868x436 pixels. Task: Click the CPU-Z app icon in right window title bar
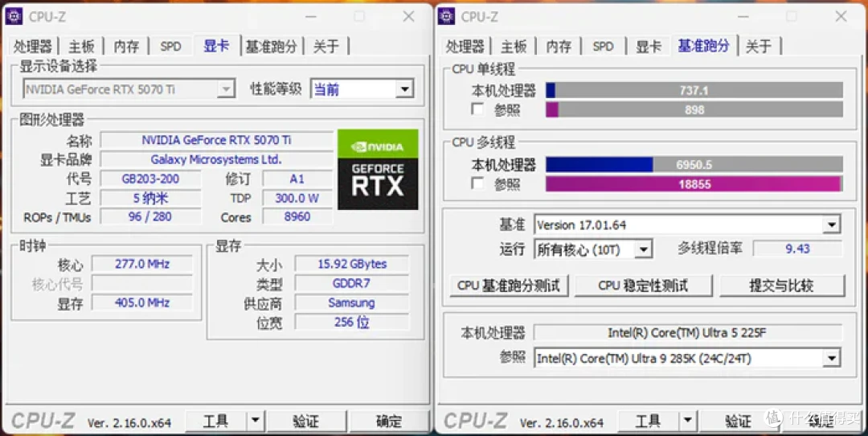point(446,16)
